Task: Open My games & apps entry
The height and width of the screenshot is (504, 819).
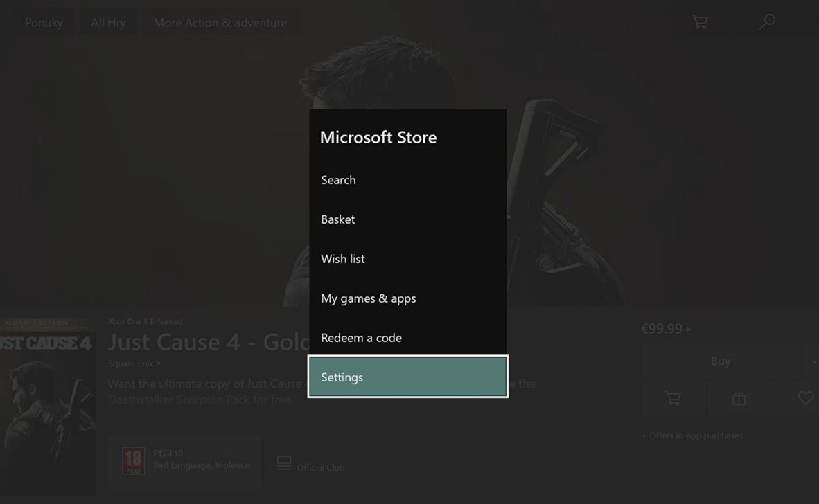Action: (407, 298)
